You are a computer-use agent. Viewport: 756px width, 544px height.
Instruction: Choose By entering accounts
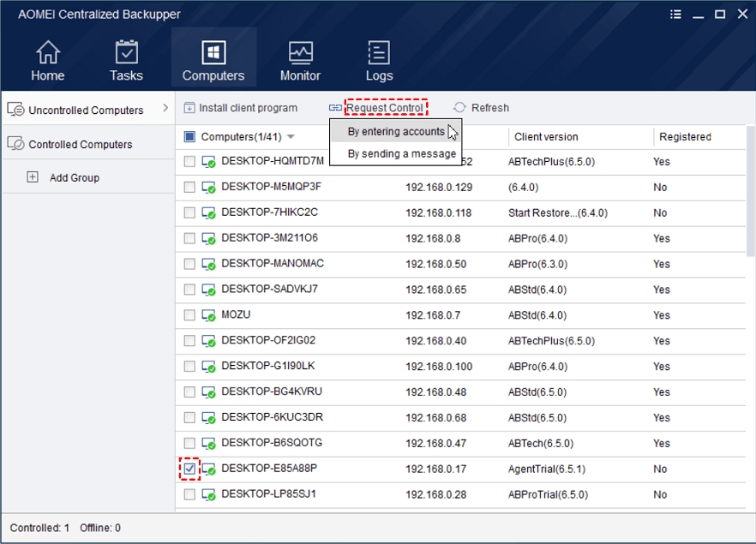click(x=396, y=132)
